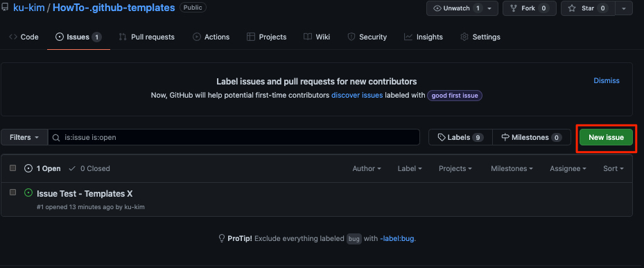Open the Wiki tab
Viewport: 644px width, 268px height.
click(317, 37)
